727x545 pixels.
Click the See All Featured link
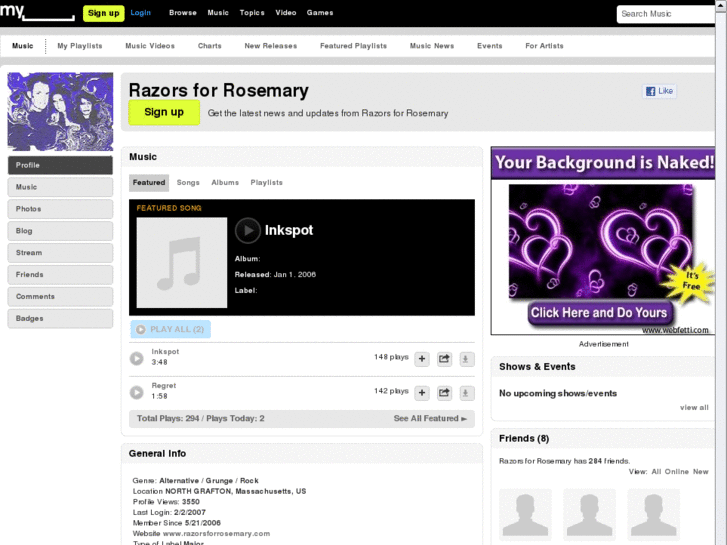pyautogui.click(x=430, y=418)
